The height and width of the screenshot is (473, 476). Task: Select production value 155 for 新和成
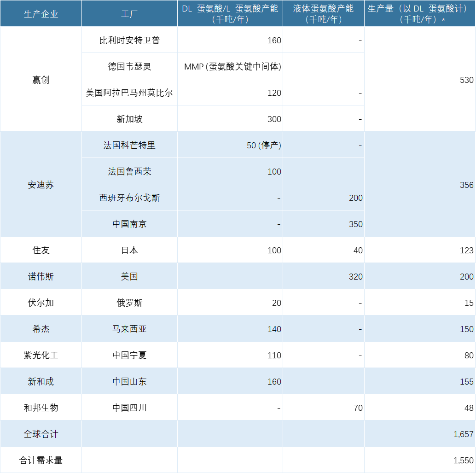420,381
